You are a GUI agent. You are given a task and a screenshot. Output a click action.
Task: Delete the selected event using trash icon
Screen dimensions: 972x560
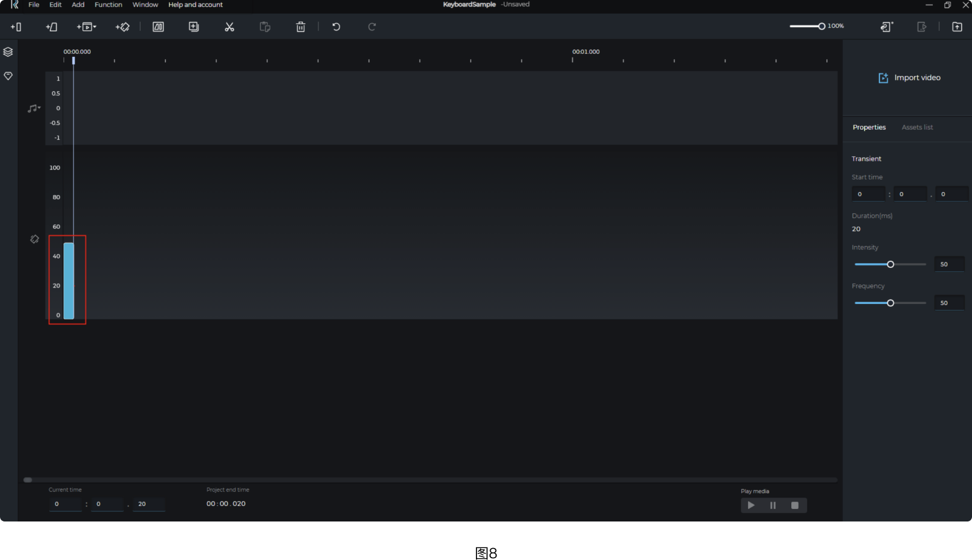300,27
